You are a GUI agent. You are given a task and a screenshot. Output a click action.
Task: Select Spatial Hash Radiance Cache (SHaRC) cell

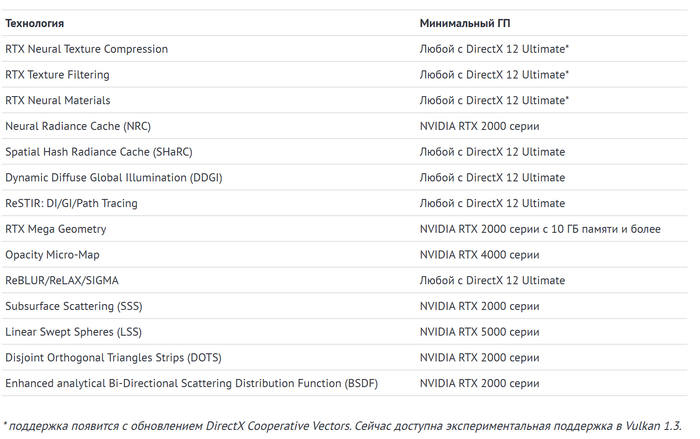98,152
